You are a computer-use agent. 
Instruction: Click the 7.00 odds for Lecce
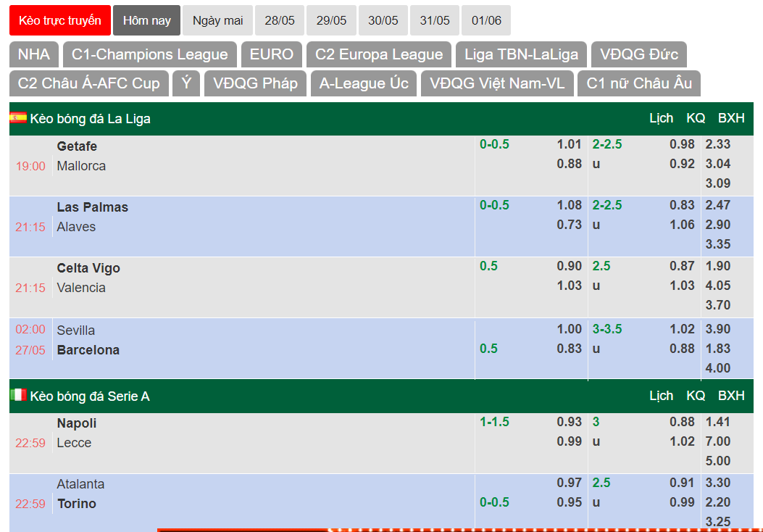[x=718, y=441]
